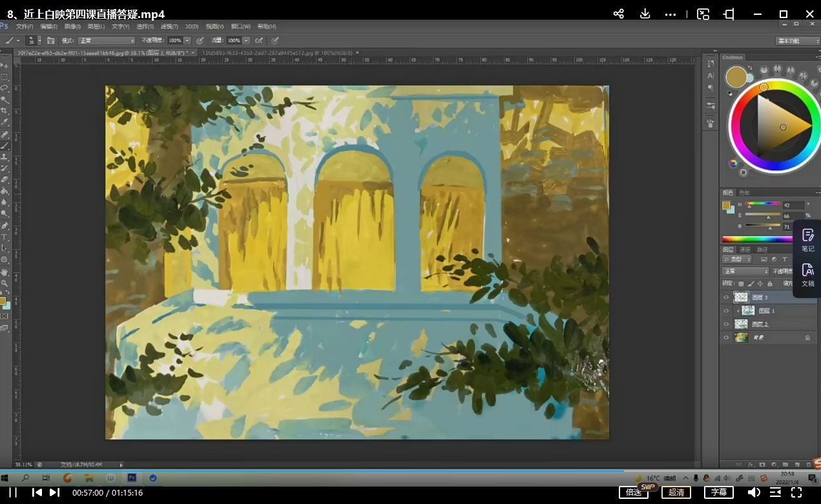This screenshot has height=504, width=821.
Task: Toggle pressure for size button
Action: click(x=275, y=40)
